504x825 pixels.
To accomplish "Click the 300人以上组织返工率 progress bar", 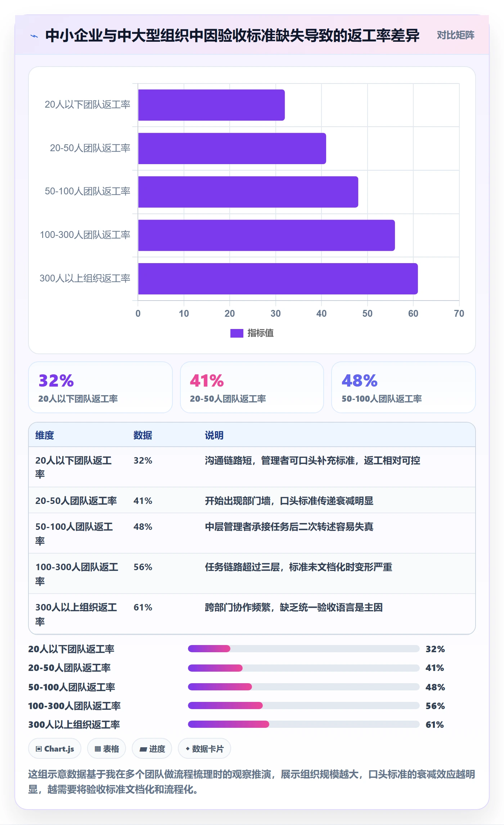I will coord(304,724).
